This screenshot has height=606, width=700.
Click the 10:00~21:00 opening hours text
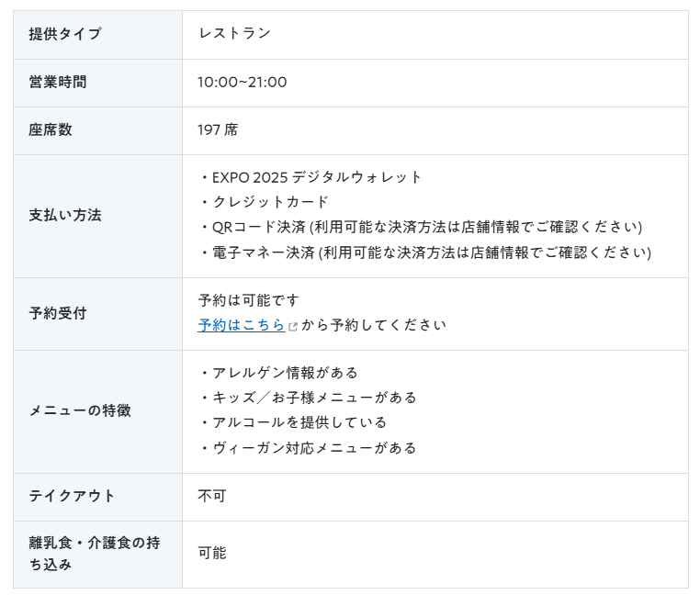(243, 82)
